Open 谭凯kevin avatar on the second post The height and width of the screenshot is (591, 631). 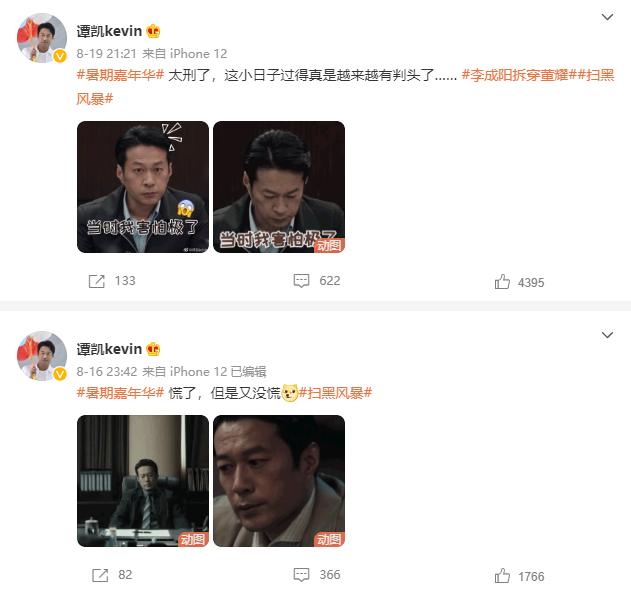tap(42, 356)
